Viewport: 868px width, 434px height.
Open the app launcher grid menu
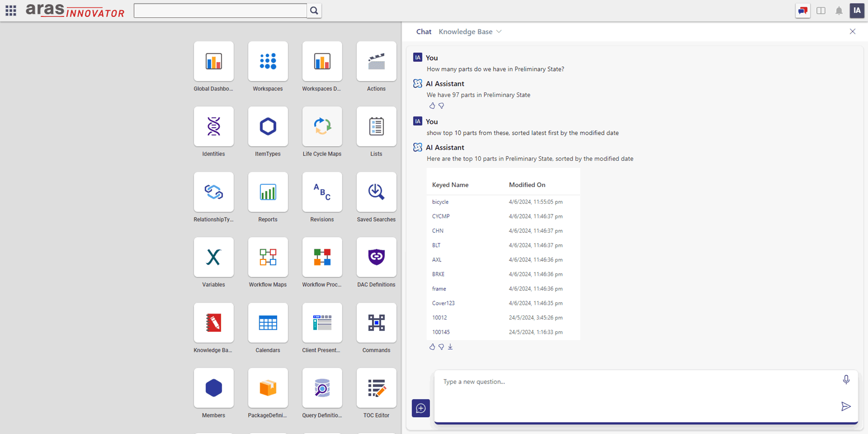(x=11, y=10)
